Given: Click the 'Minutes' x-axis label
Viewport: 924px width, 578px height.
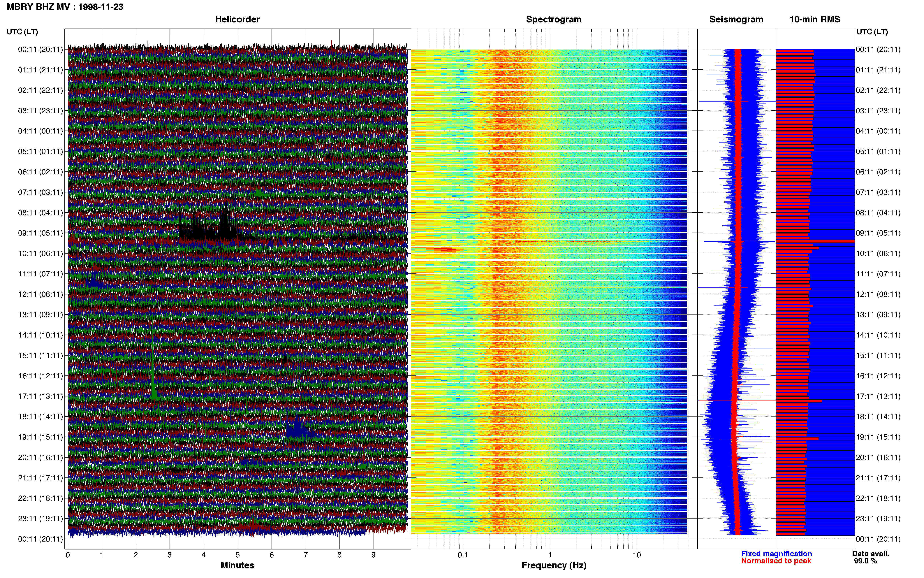Looking at the screenshot, I should (x=237, y=565).
